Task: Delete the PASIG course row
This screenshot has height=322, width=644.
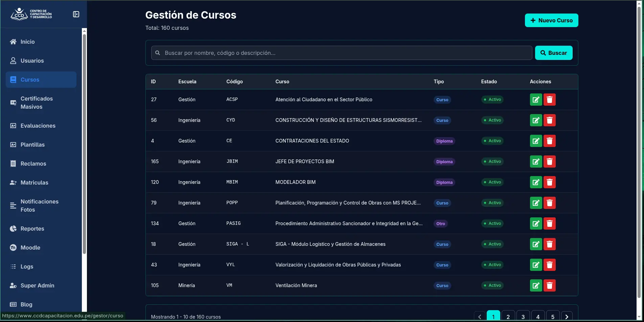Action: click(550, 223)
